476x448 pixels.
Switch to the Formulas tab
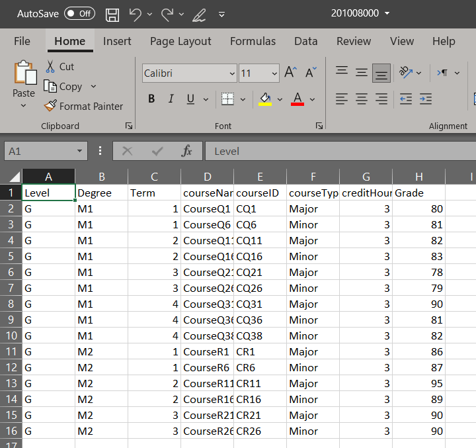tap(253, 41)
